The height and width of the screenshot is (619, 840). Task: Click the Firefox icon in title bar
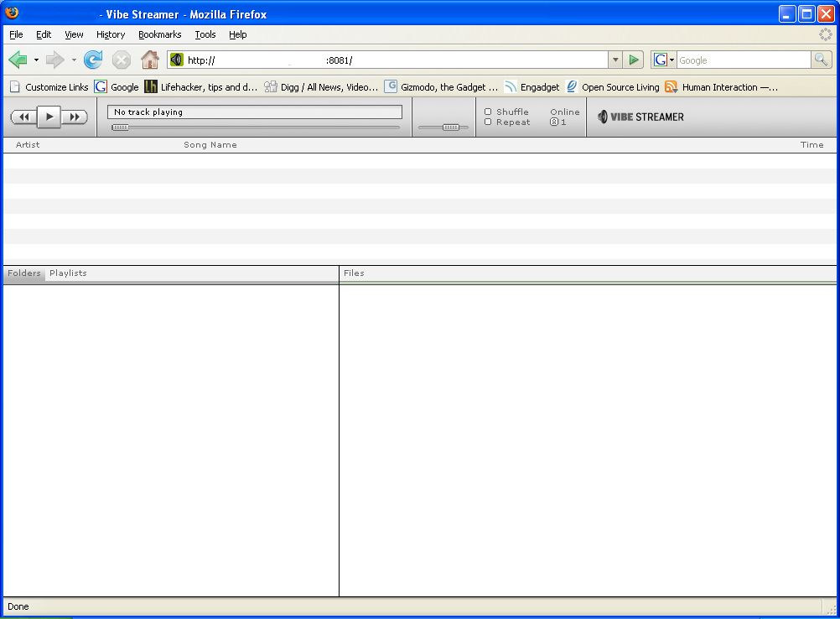[12, 13]
